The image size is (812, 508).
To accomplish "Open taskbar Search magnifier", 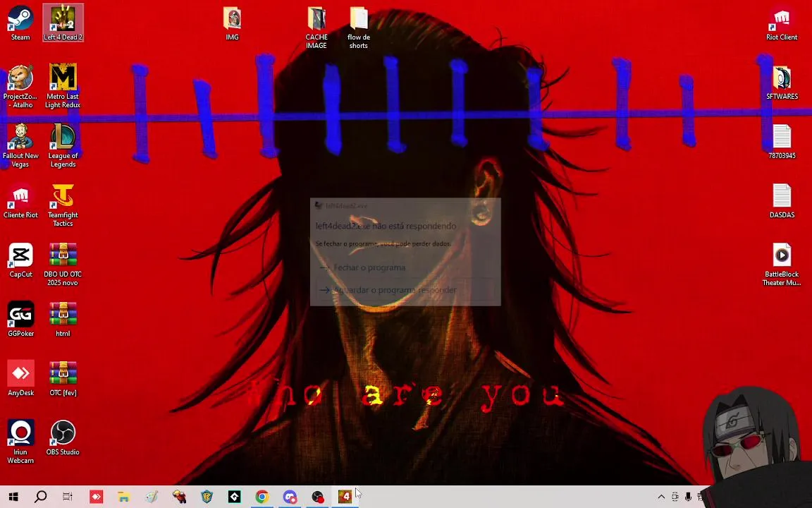I will [x=40, y=497].
